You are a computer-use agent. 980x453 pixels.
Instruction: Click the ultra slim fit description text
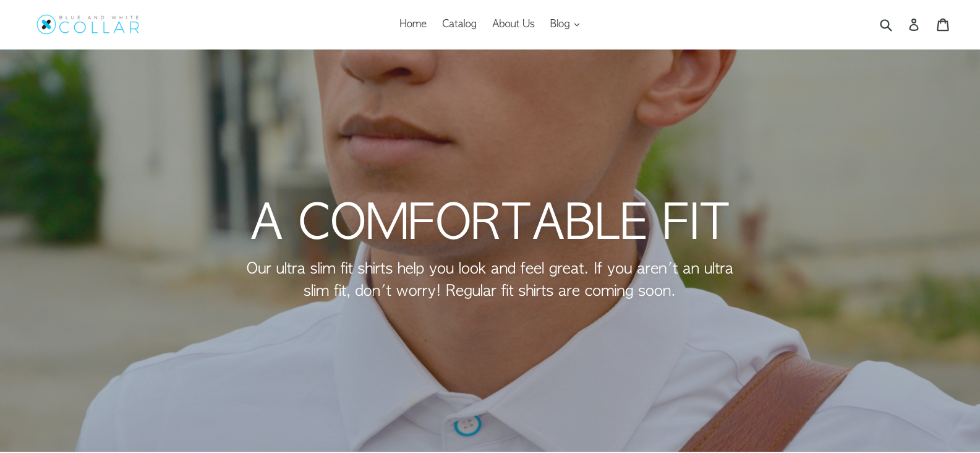[x=490, y=279]
